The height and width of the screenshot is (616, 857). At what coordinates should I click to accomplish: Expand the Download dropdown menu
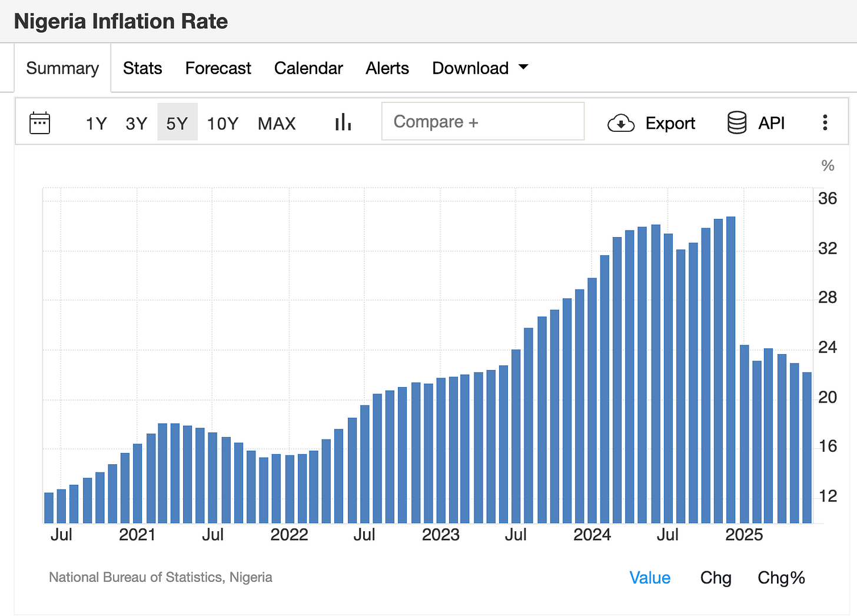tap(480, 68)
